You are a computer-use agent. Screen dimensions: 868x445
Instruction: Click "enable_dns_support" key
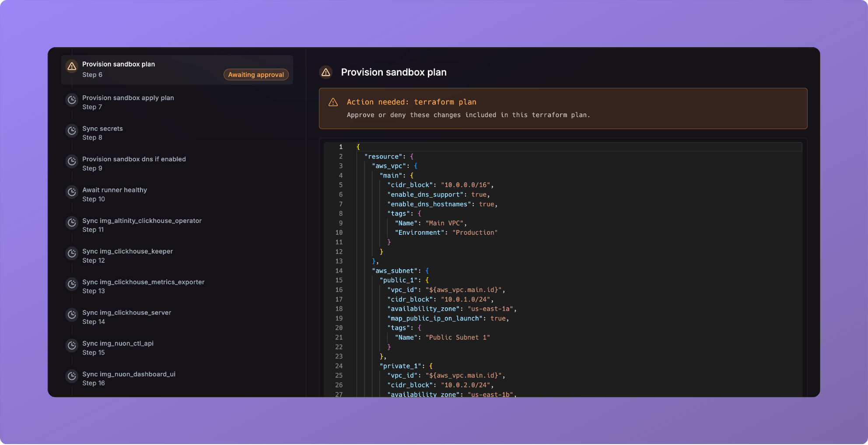coord(425,195)
